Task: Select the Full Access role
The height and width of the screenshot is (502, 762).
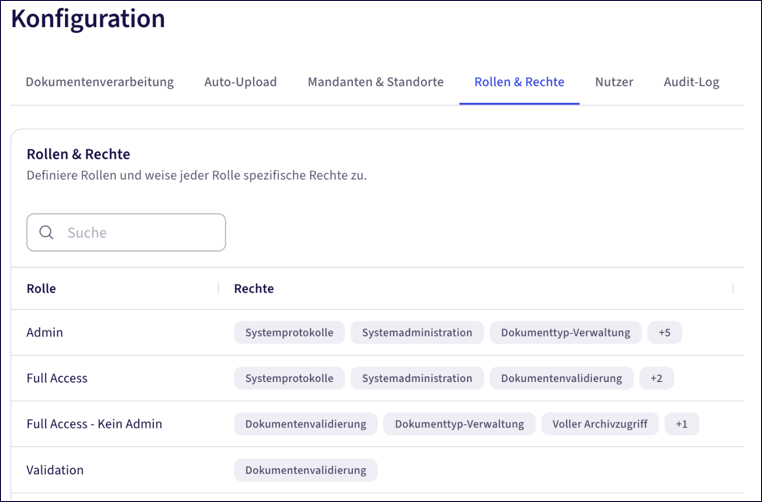Action: click(377, 378)
